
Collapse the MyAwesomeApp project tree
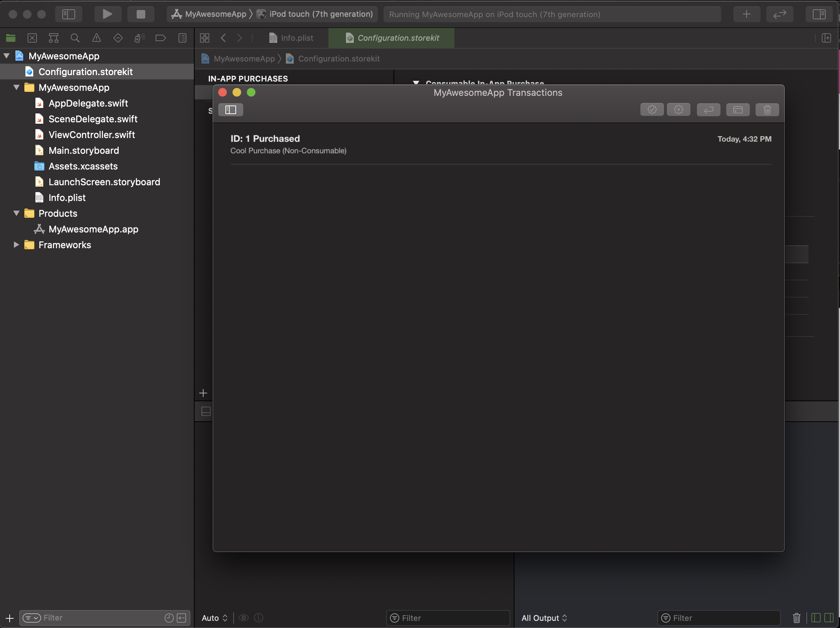pos(6,55)
